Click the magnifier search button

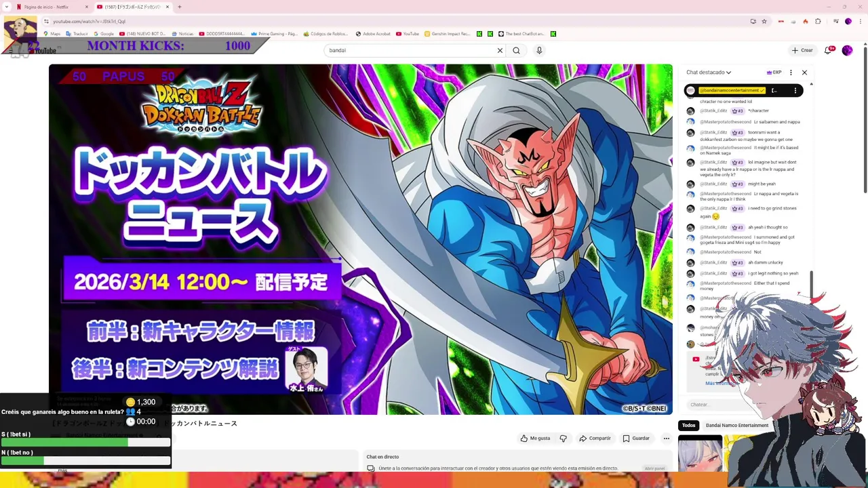click(516, 50)
